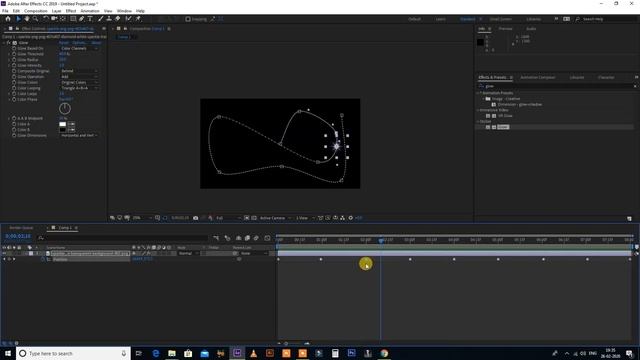Select the Standard workspace
The width and height of the screenshot is (640, 360).
click(x=468, y=19)
